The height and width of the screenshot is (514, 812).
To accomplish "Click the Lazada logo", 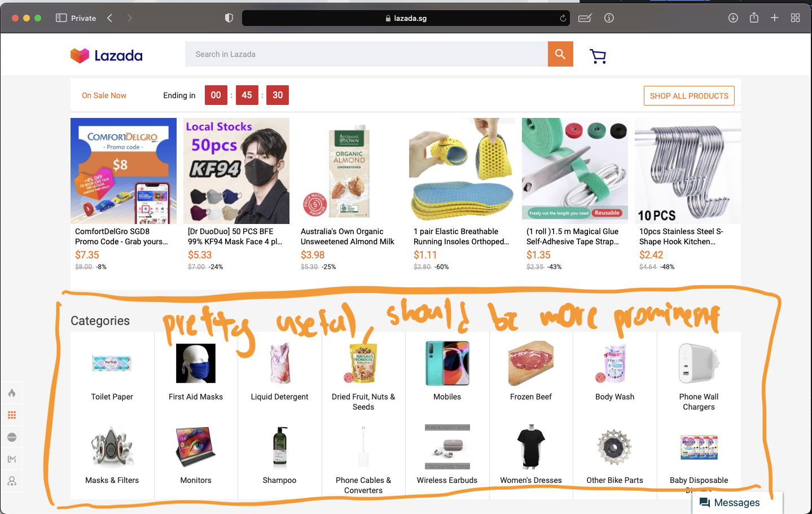I will pos(107,55).
